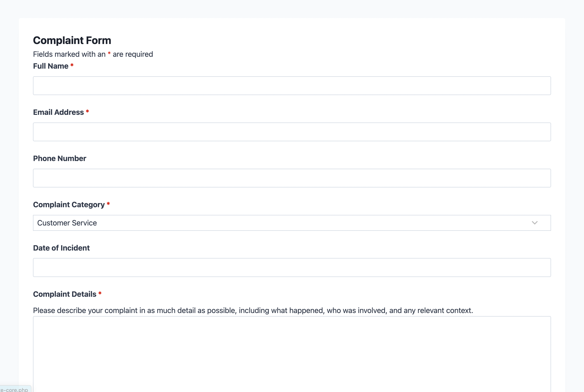Screen dimensions: 584x392
Task: Click the Full Name input field
Action: (x=292, y=86)
